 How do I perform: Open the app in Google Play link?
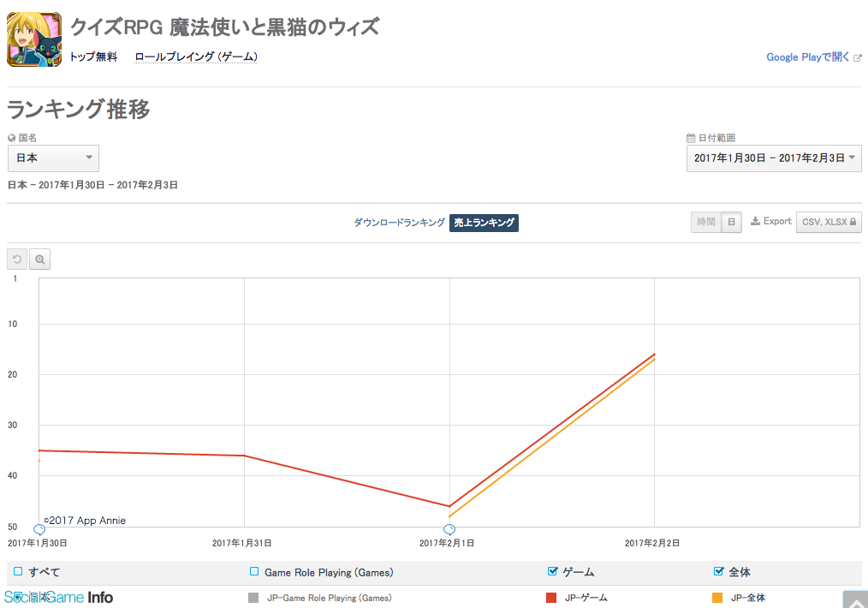pyautogui.click(x=808, y=57)
